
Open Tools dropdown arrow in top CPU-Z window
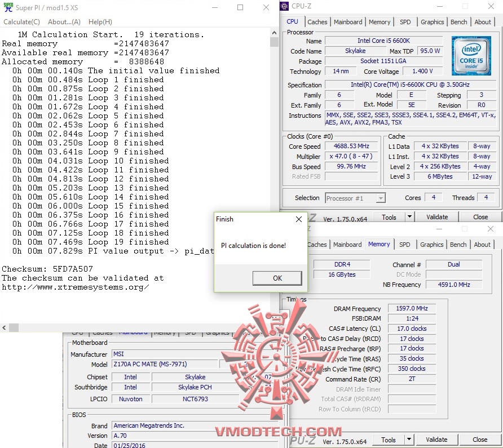click(409, 217)
